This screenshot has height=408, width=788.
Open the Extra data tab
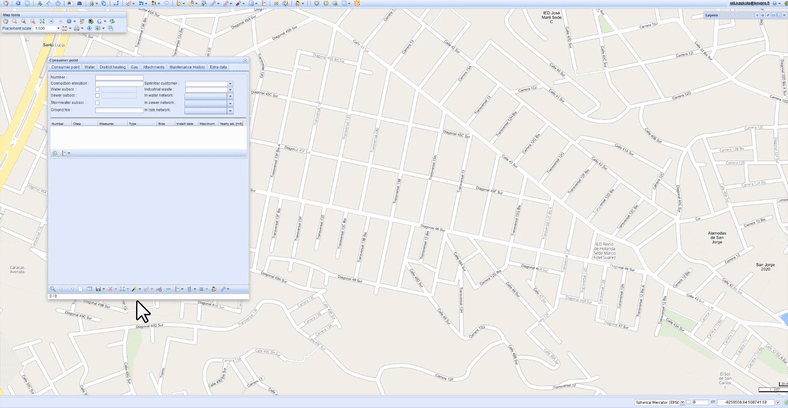pyautogui.click(x=218, y=67)
